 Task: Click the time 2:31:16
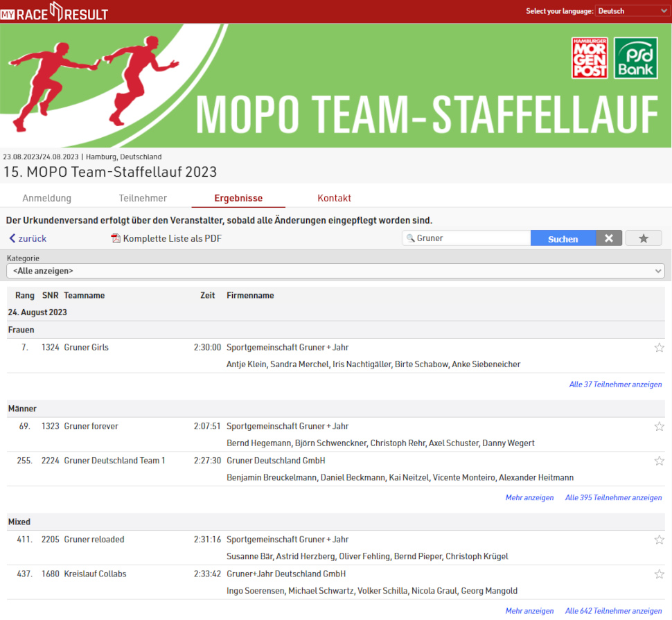pyautogui.click(x=207, y=539)
